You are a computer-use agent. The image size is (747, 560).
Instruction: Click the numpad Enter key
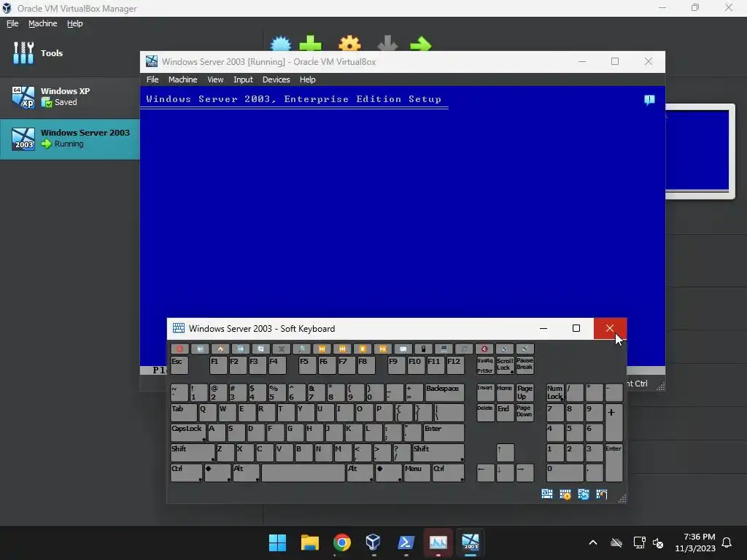[614, 463]
